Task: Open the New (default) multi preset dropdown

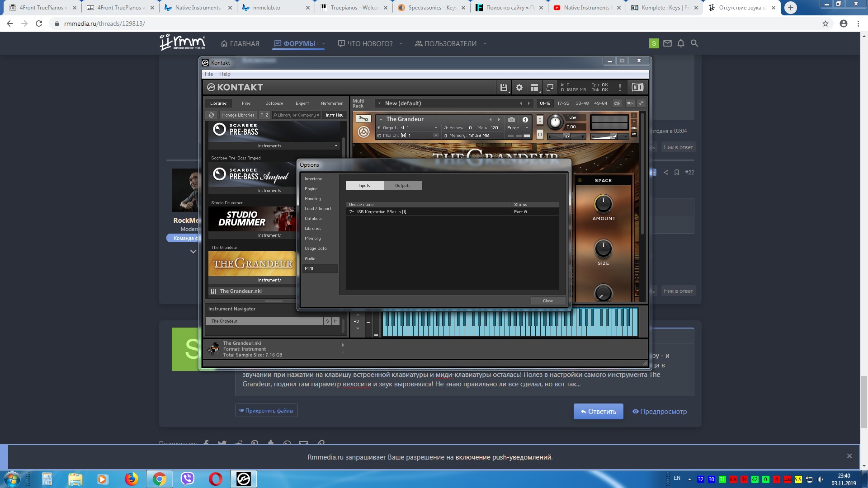Action: [379, 103]
